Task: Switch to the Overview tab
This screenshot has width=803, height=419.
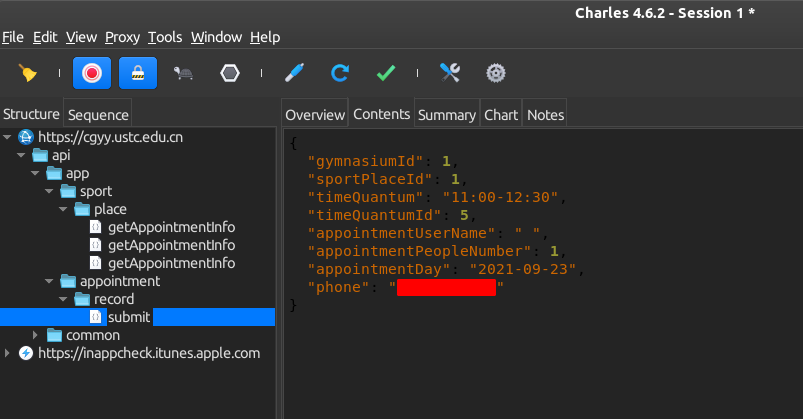Action: [x=315, y=115]
